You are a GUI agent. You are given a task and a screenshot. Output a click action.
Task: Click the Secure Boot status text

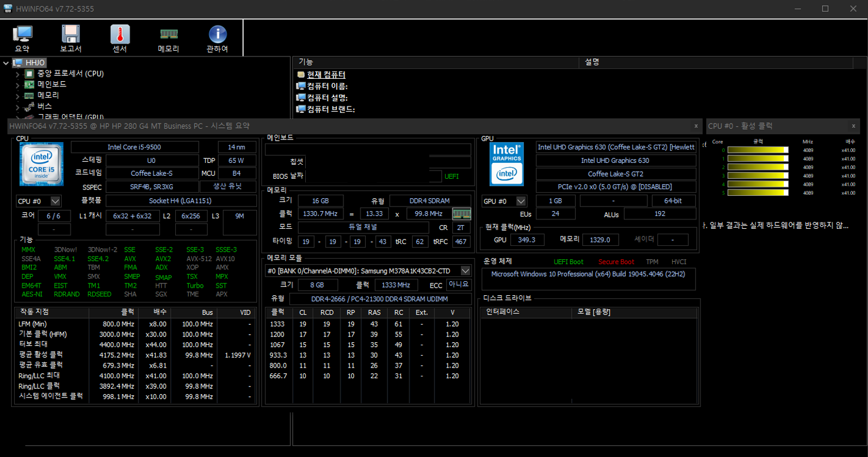tap(616, 262)
